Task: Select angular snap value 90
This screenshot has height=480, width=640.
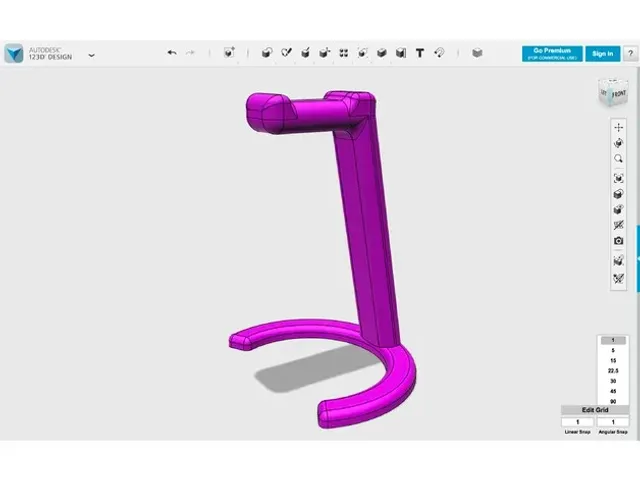Action: (613, 401)
